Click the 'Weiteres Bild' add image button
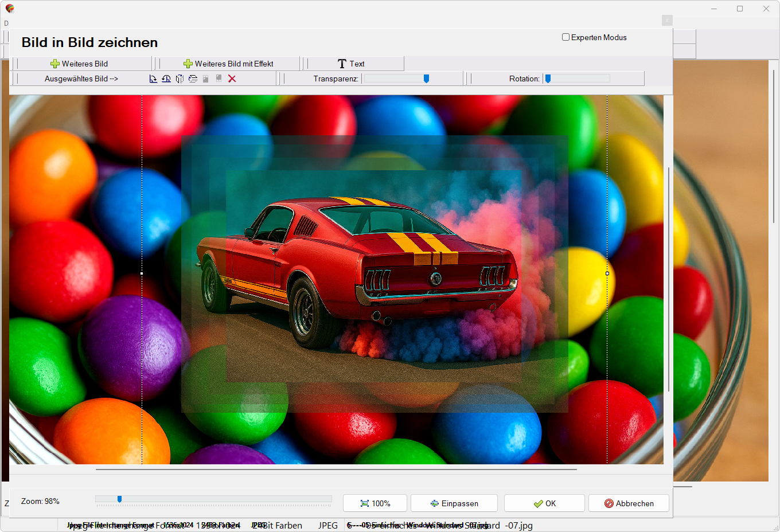This screenshot has height=532, width=780. pos(79,64)
